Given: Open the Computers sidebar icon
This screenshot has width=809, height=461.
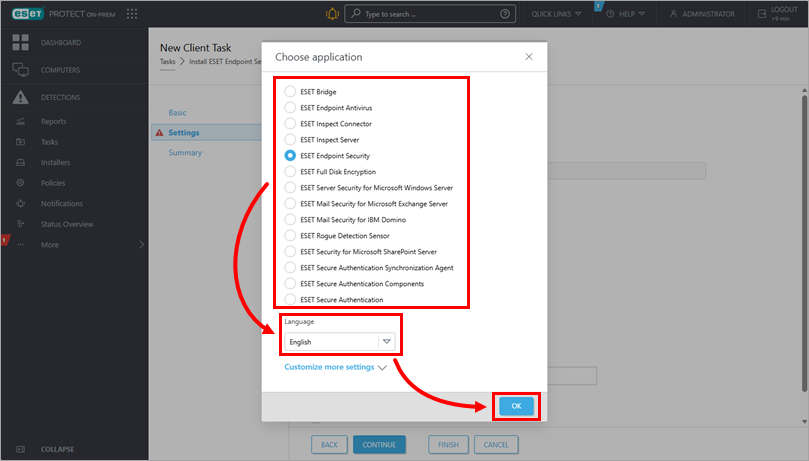Looking at the screenshot, I should point(20,70).
